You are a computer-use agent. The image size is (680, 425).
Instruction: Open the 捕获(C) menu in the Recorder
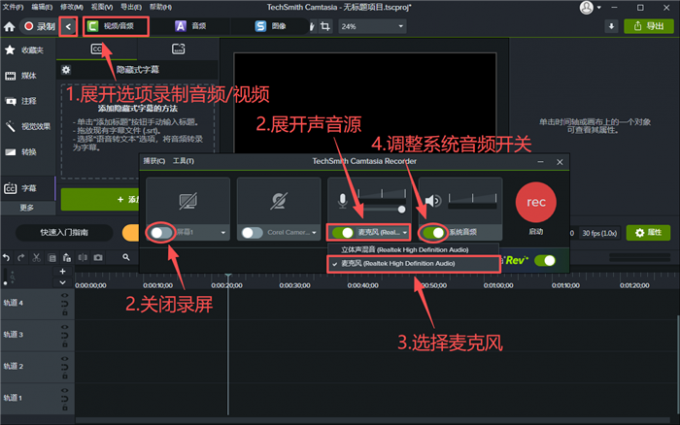tap(154, 161)
